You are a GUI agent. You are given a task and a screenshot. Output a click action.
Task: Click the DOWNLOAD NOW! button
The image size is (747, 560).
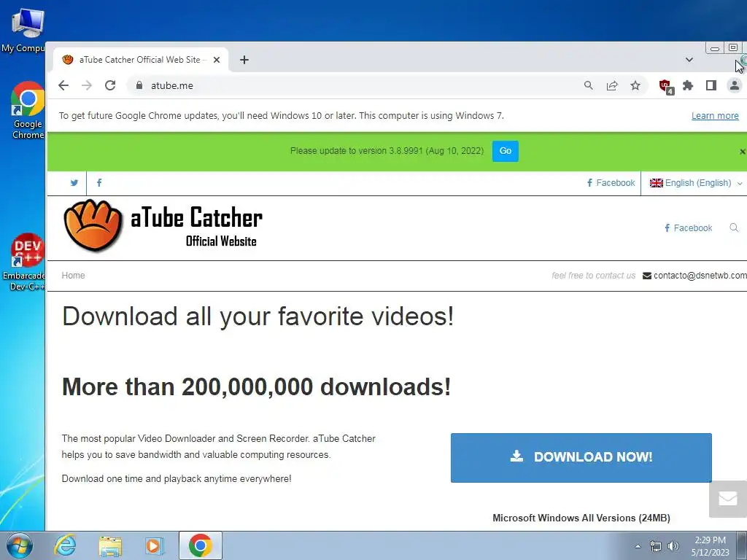581,458
